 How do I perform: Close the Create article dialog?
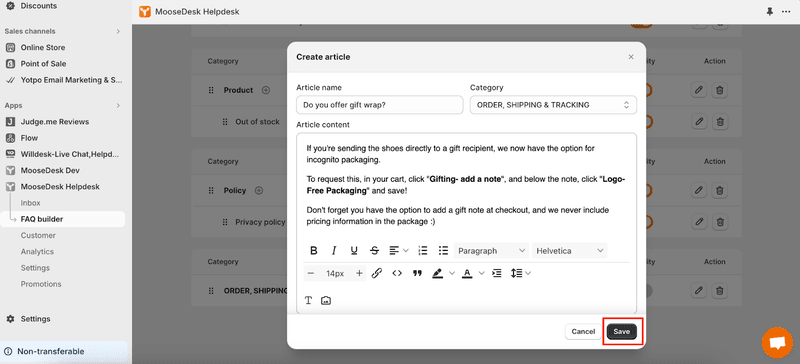[631, 57]
